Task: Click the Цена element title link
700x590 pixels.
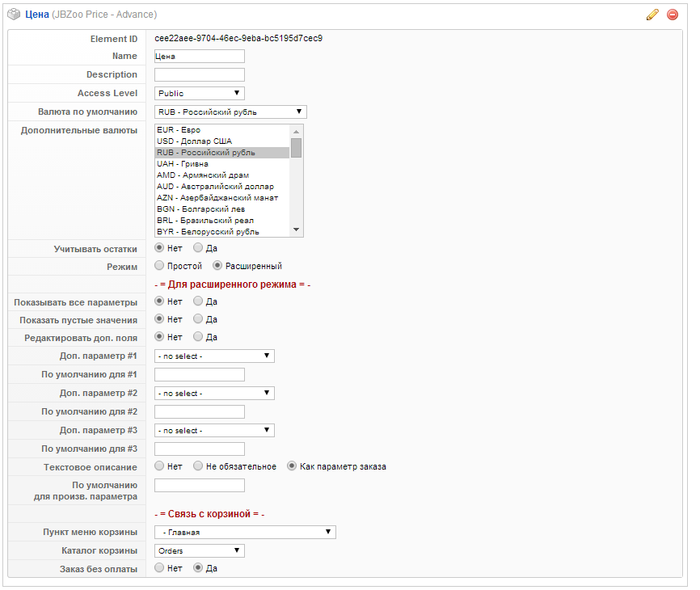Action: pyautogui.click(x=37, y=15)
